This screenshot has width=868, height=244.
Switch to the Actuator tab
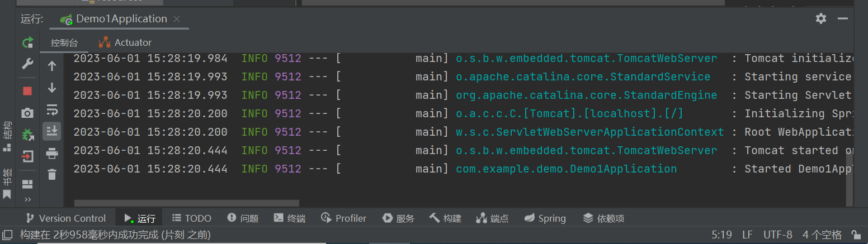pos(125,42)
